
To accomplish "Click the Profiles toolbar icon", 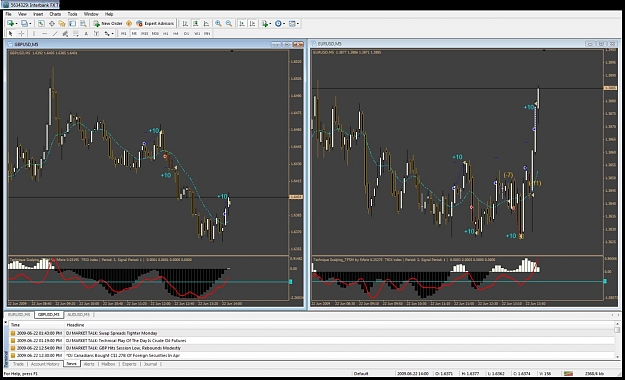I will pyautogui.click(x=24, y=24).
